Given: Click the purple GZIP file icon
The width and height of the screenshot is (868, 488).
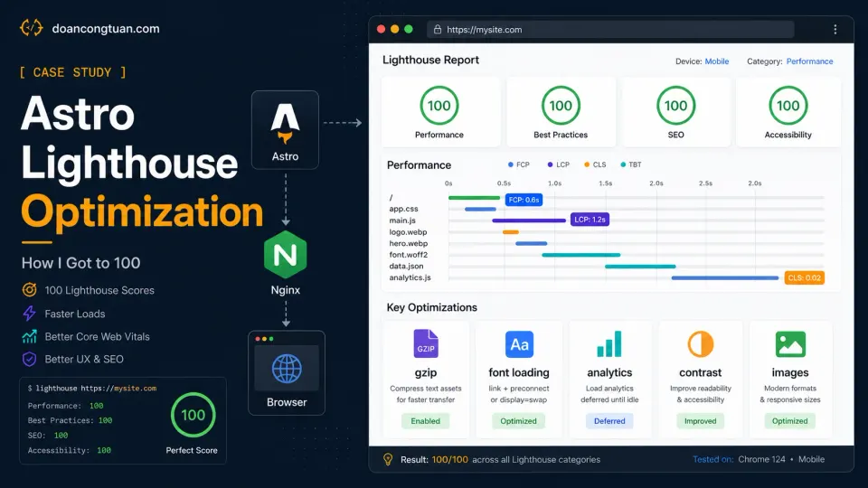Looking at the screenshot, I should pos(426,343).
